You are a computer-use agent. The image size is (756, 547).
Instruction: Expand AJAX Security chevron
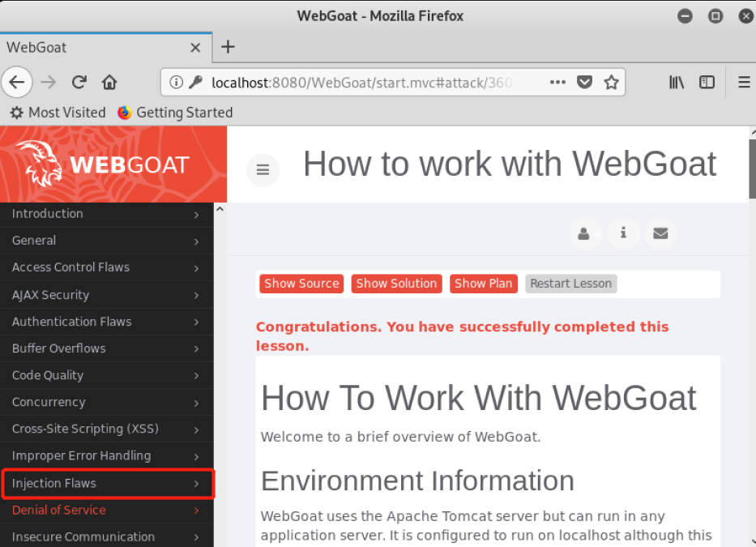[x=196, y=295]
